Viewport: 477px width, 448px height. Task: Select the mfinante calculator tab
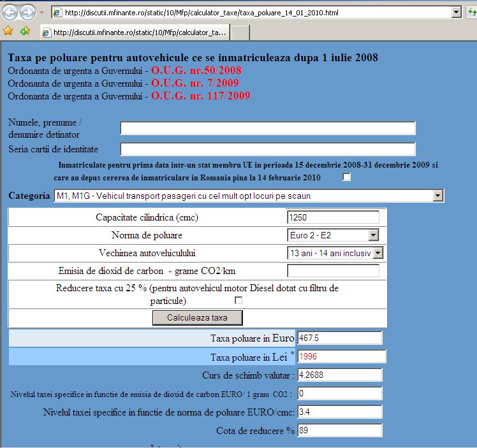134,33
